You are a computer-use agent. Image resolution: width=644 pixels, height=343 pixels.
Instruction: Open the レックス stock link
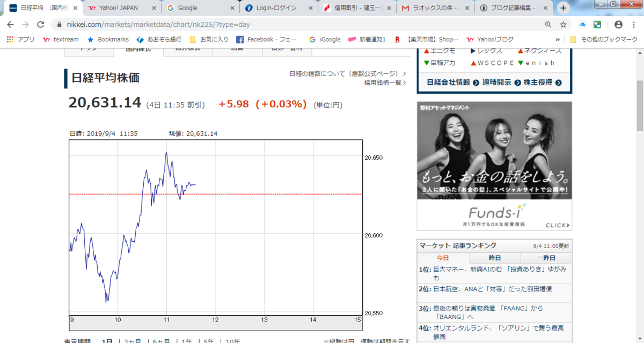click(x=486, y=51)
